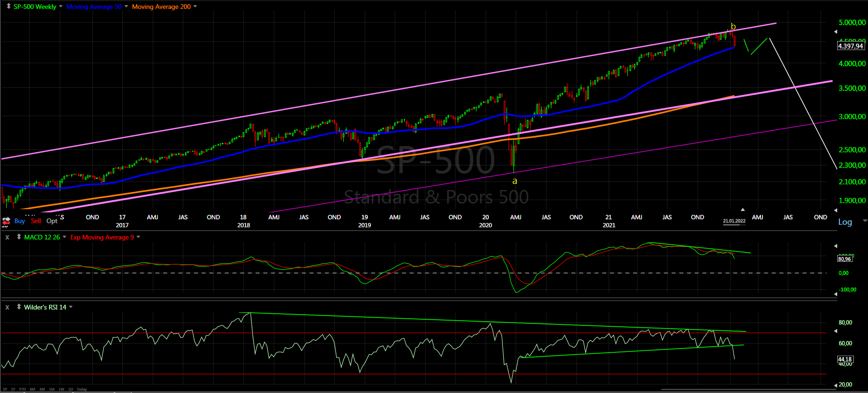Click the top scale arrow of MACD axis
The image size is (868, 393).
point(836,246)
